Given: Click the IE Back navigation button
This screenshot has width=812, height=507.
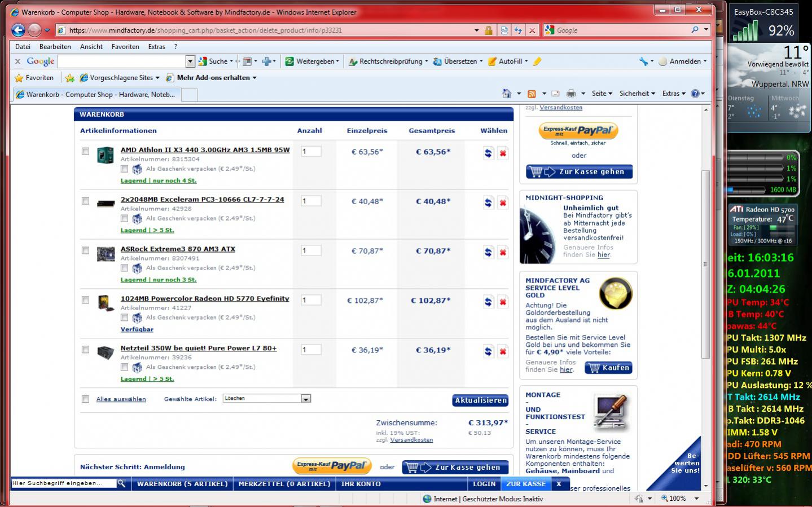Looking at the screenshot, I should (x=19, y=30).
